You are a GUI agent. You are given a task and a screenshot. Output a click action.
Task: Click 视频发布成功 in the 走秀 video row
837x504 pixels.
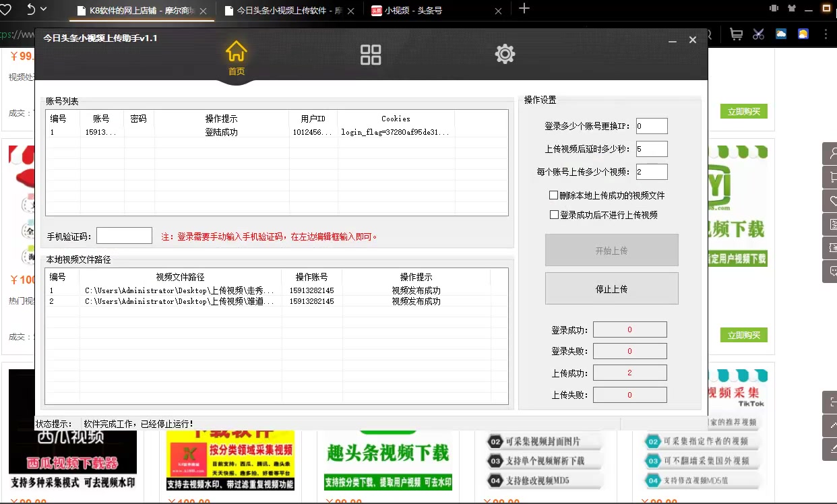point(416,290)
